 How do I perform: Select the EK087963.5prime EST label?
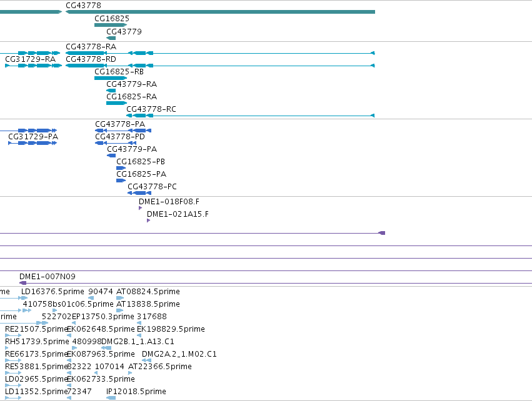[x=101, y=354]
